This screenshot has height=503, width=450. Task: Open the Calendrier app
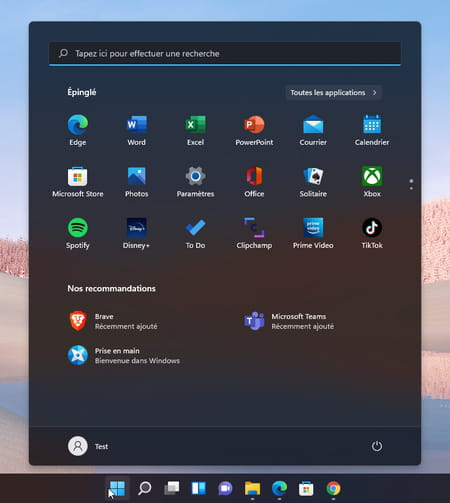click(372, 130)
